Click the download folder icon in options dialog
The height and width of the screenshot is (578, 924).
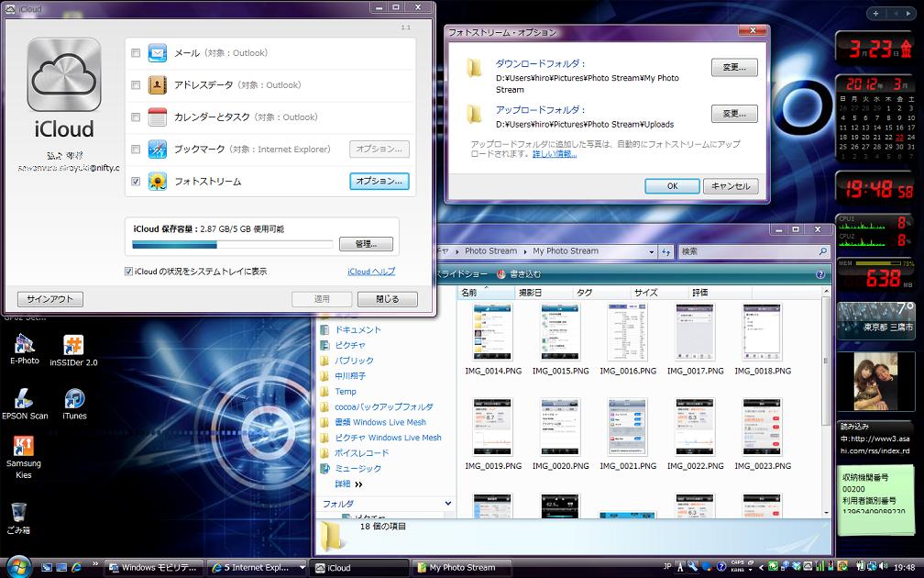tap(475, 69)
